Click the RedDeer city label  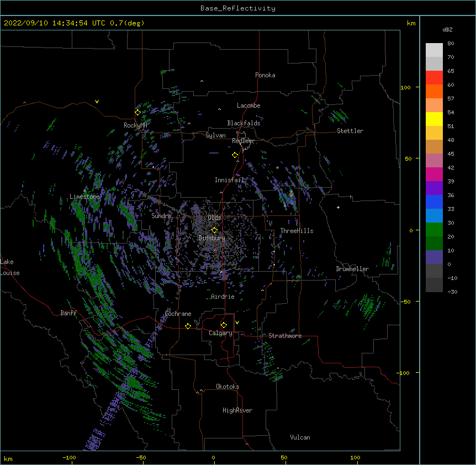tap(244, 141)
